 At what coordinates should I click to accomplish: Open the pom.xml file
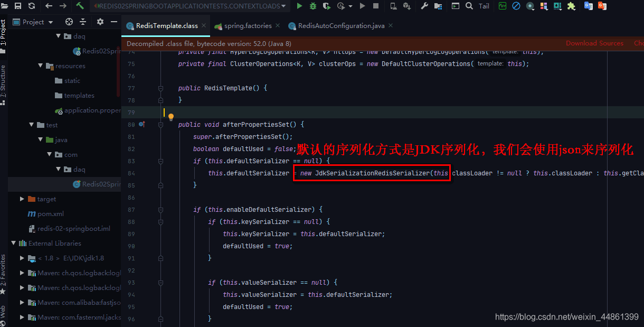click(x=46, y=214)
